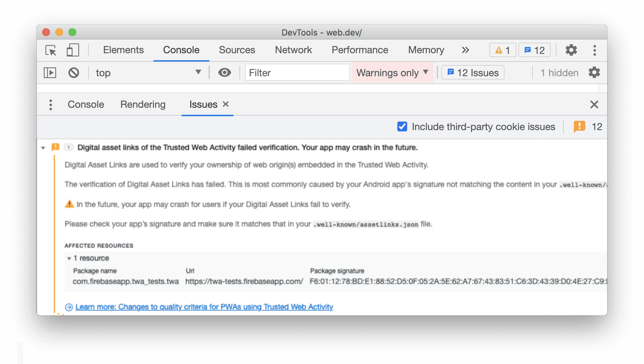Expand the Digital Asset Links issue entry
644x364 pixels.
[43, 147]
